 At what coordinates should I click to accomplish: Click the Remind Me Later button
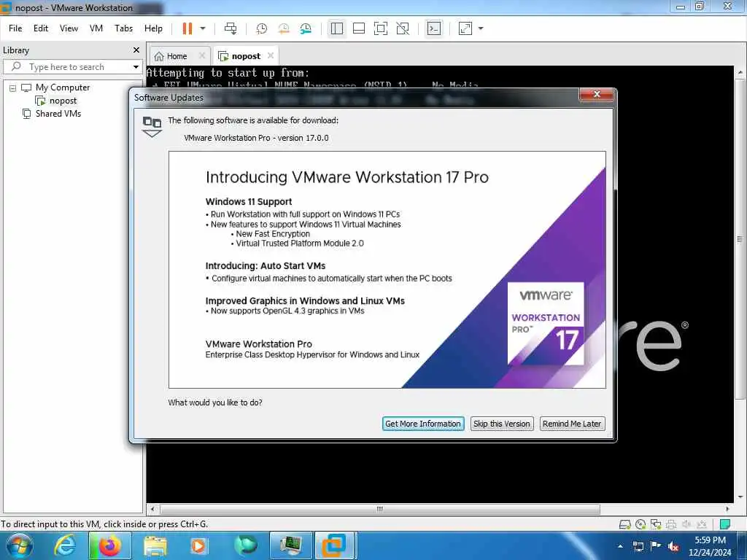(572, 424)
